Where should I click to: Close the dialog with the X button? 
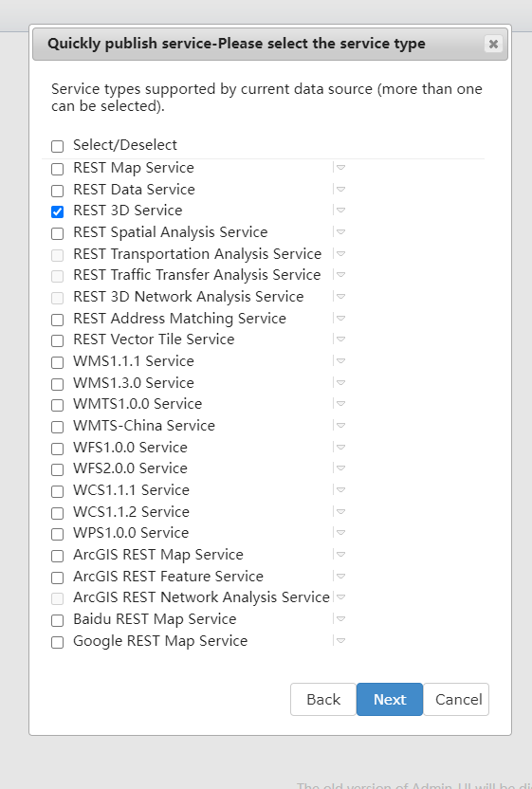493,44
